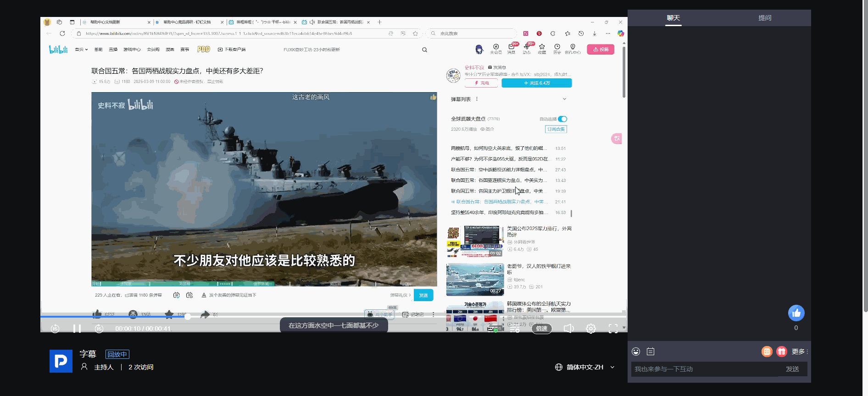Skip the replay forward 15 seconds
Image resolution: width=868 pixels, height=396 pixels.
tap(99, 329)
